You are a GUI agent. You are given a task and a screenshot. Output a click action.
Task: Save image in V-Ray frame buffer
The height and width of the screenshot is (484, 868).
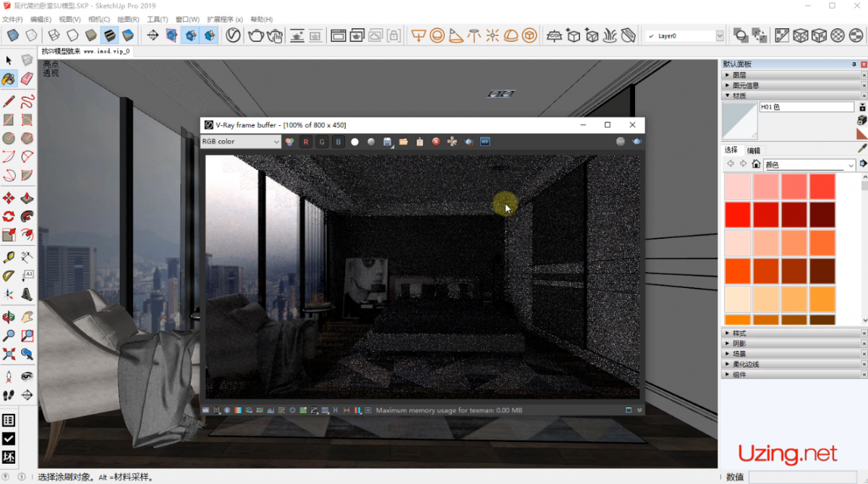pyautogui.click(x=388, y=142)
